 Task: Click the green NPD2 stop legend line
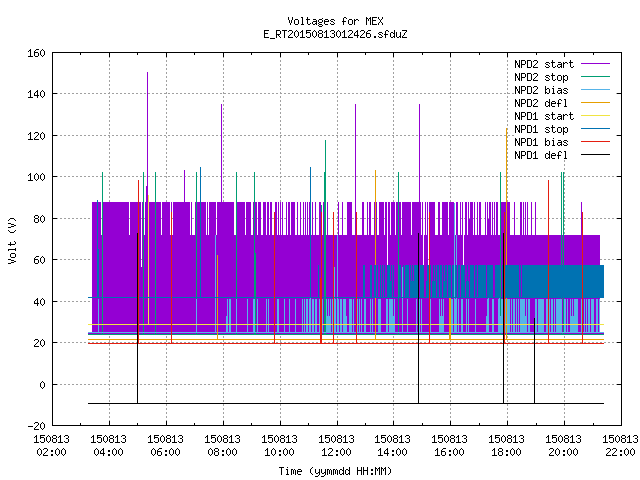(x=595, y=76)
